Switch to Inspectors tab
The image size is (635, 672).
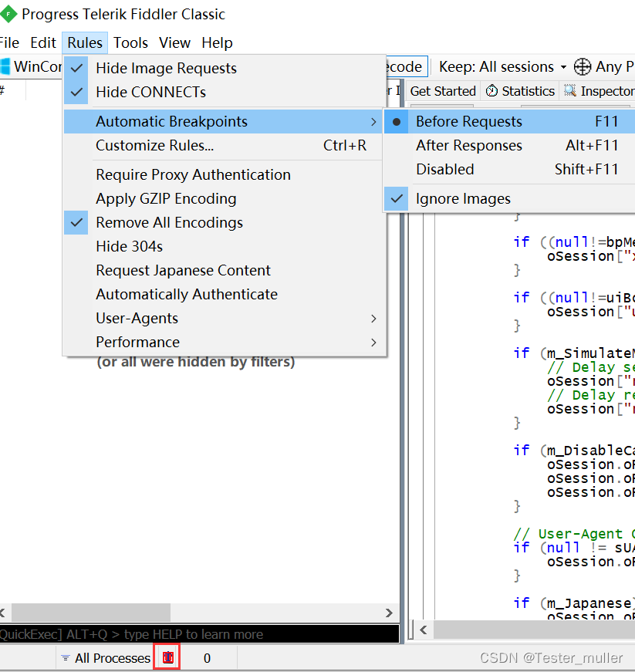tap(598, 91)
